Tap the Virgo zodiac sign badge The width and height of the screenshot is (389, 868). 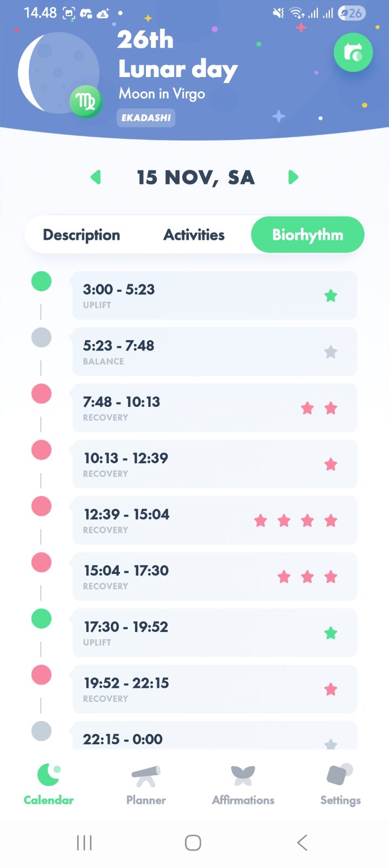(86, 101)
